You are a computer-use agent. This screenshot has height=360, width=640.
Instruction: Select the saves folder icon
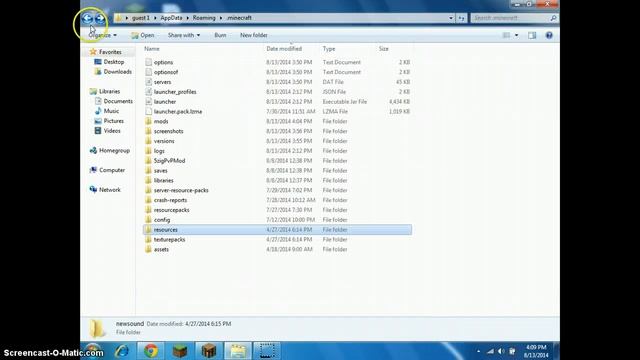click(x=149, y=170)
